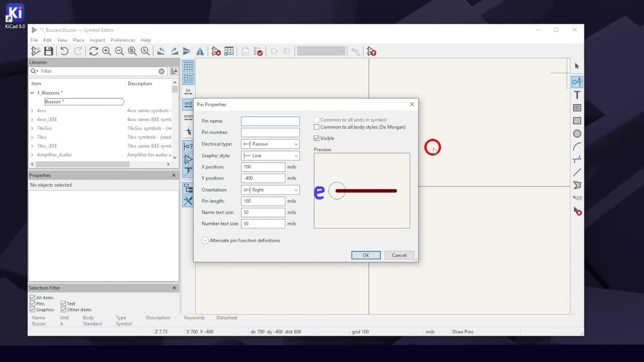The width and height of the screenshot is (644, 362).
Task: Activate the Delete tool in right toolbar
Action: (577, 212)
